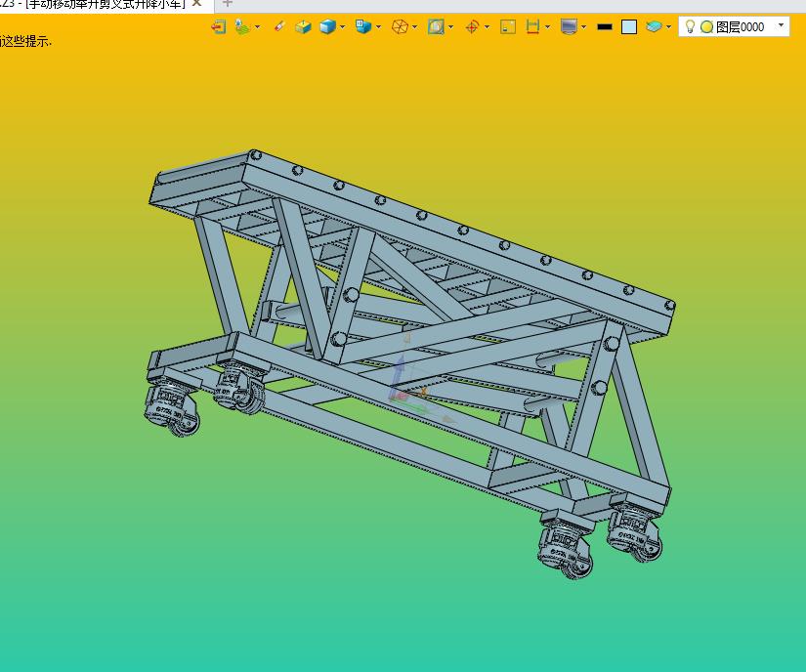Expand the 图层0000 layer combo box
The image size is (806, 672).
click(x=781, y=25)
